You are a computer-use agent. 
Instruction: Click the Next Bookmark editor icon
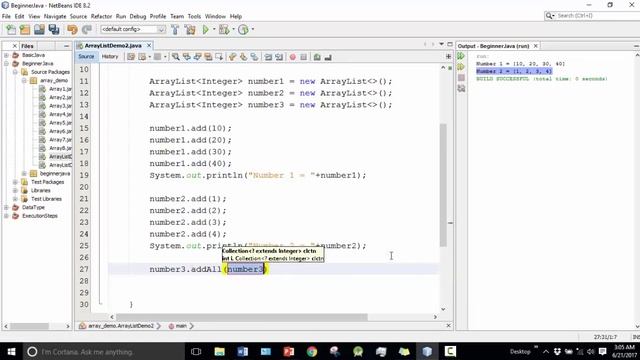click(243, 57)
